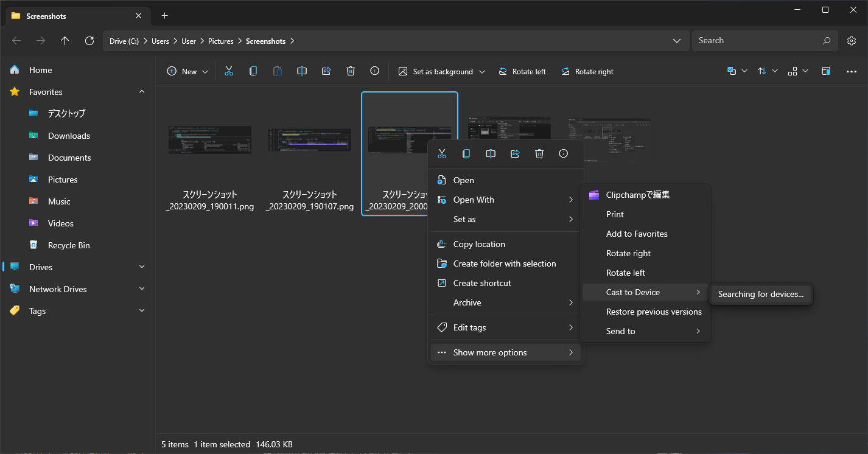Select Set as background in the toolbar
This screenshot has height=454, width=868.
tap(441, 71)
